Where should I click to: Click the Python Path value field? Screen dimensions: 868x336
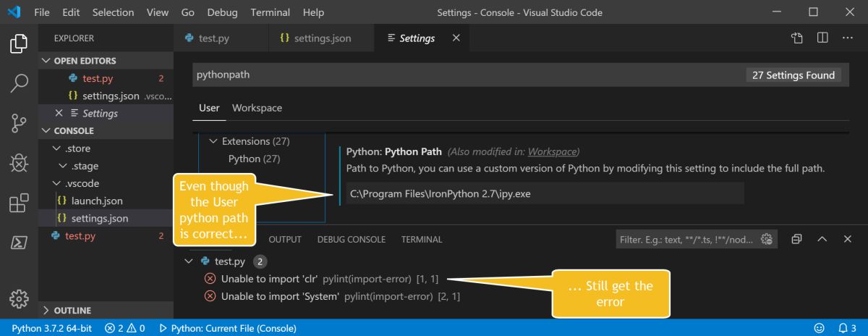click(545, 194)
